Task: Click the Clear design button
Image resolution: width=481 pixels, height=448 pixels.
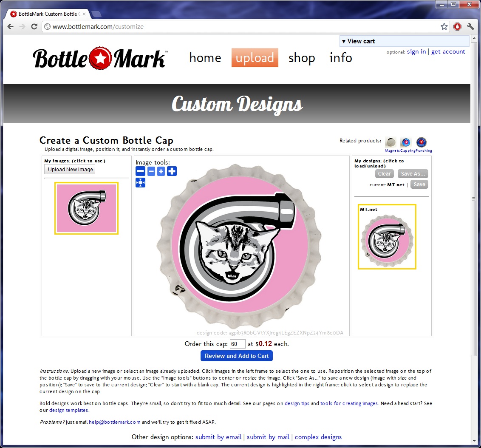Action: [x=384, y=174]
